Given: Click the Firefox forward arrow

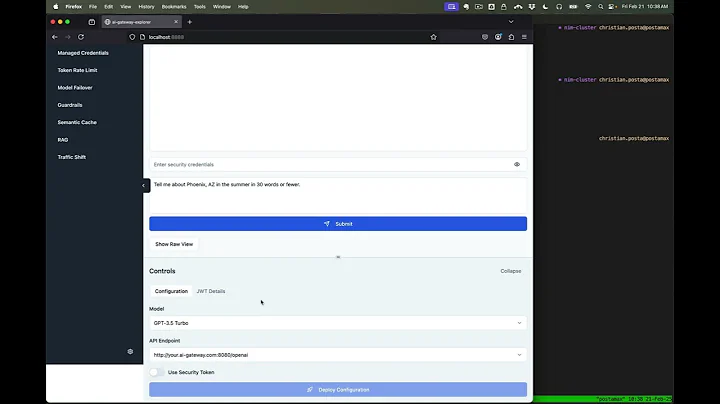Looking at the screenshot, I should [68, 37].
